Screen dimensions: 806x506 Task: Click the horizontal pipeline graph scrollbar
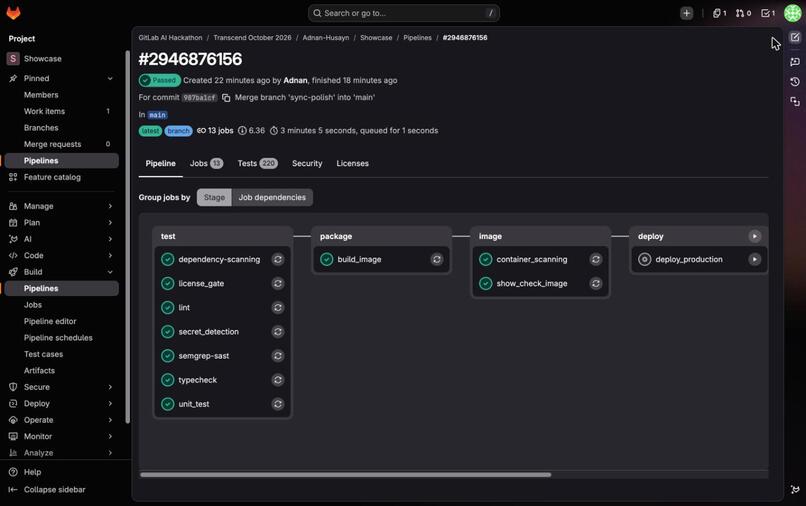pos(345,475)
